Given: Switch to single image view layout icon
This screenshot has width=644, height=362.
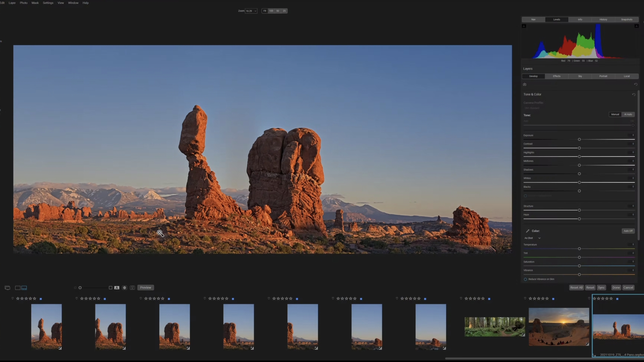Looking at the screenshot, I should [x=17, y=288].
